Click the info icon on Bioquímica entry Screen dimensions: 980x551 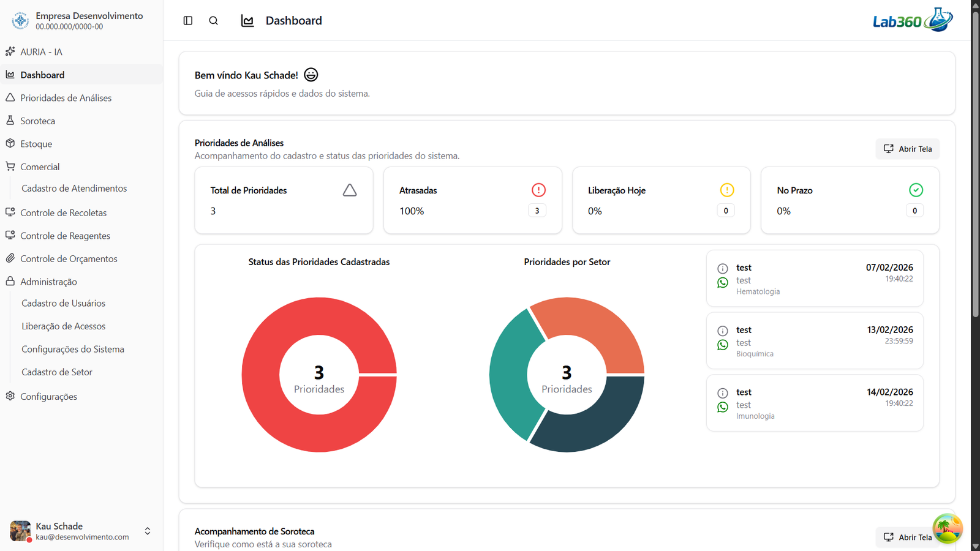coord(723,331)
